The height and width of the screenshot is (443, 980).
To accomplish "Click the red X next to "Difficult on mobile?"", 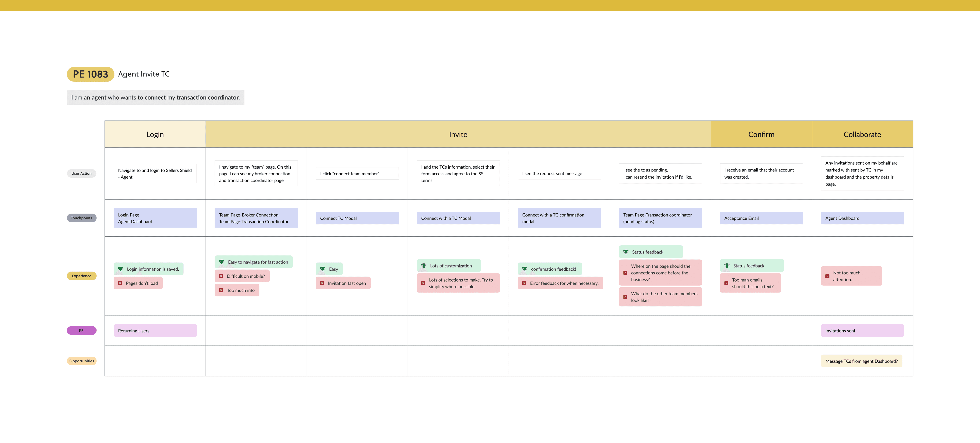I will (x=221, y=276).
